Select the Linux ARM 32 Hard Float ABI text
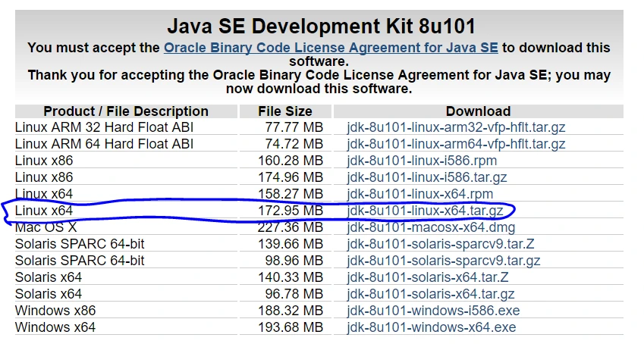Viewport: 644px width, 344px height. 105,127
